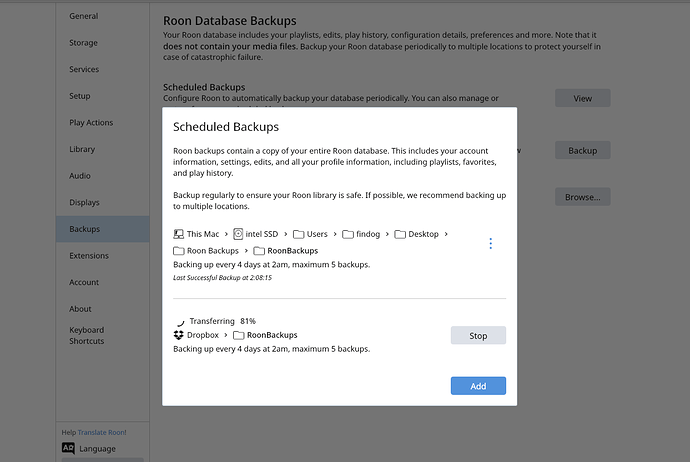Open the Extensions settings tab
This screenshot has width=690, height=462.
[103, 256]
